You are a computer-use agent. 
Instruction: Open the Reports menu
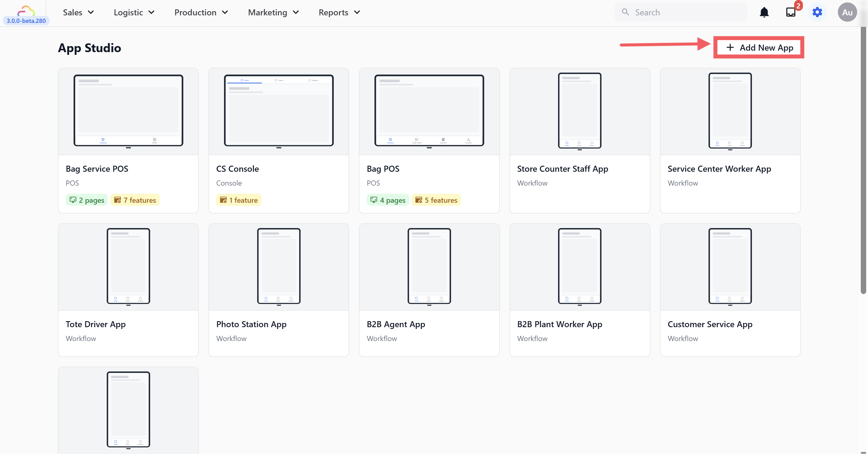(339, 12)
